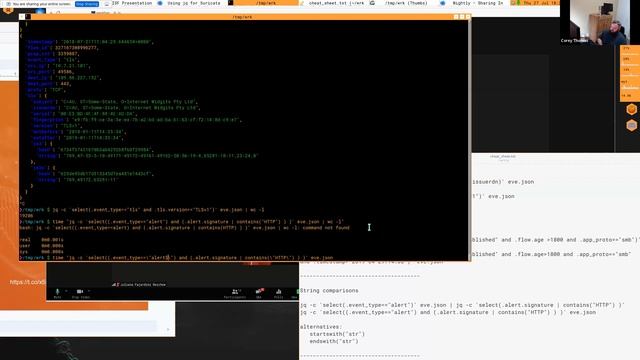
Task: Click the 'real 0m0.001s' timing output line
Action: point(41,240)
